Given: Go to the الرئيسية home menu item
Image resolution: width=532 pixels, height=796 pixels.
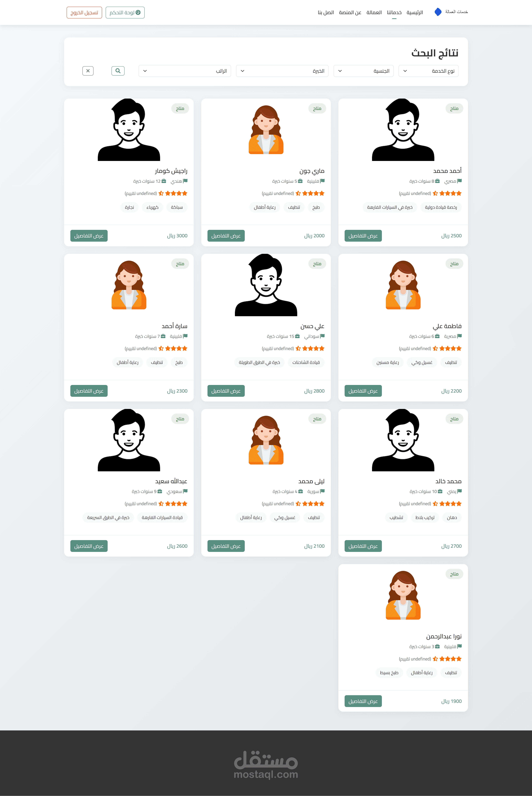Looking at the screenshot, I should pos(415,13).
